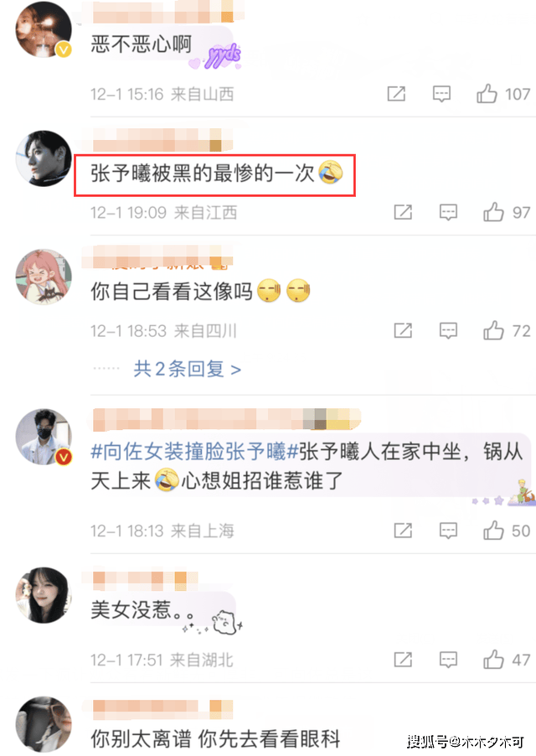Screen dimensions: 536x756
Task: Expand 共2条回复 replies
Action: (188, 369)
